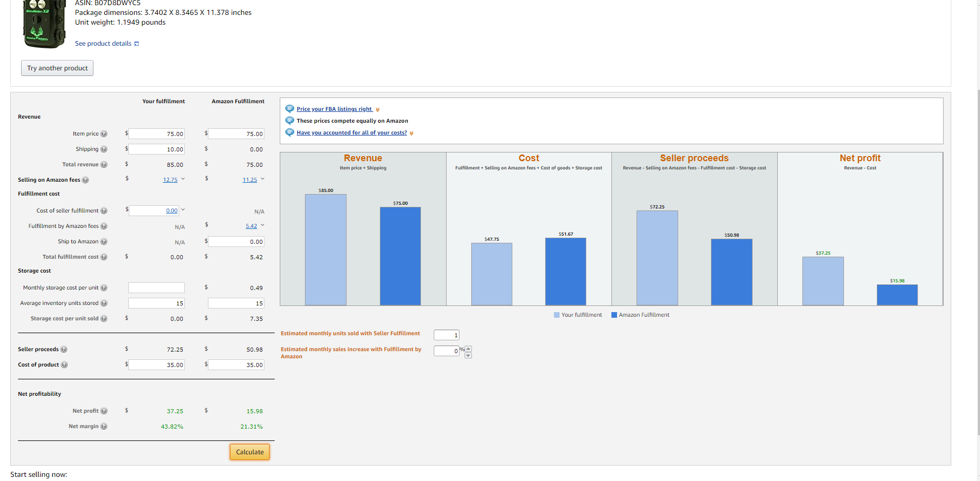Screen dimensions: 980x481
Task: Increase the estimated monthly sales increase percentage stepper
Action: pyautogui.click(x=468, y=349)
